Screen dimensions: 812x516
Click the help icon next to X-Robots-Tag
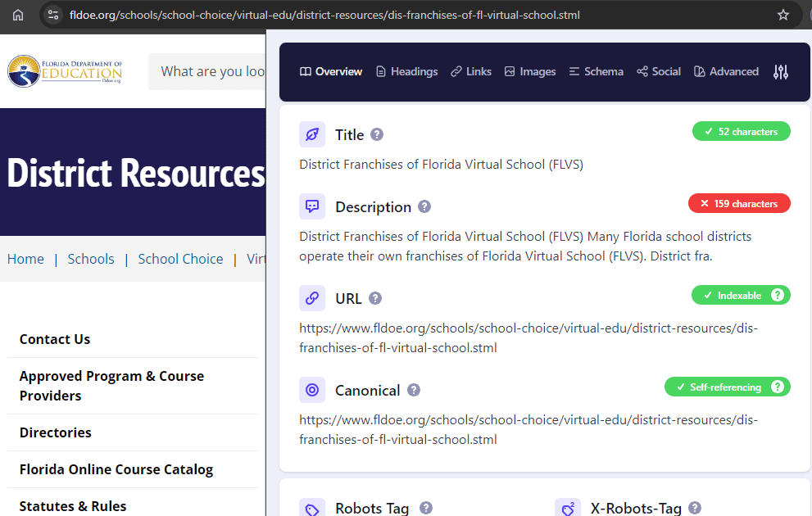(695, 508)
